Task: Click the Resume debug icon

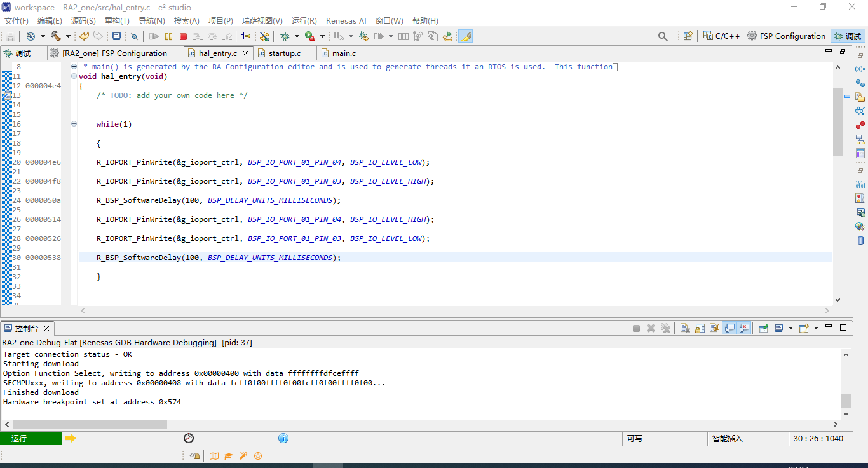Action: tap(154, 36)
